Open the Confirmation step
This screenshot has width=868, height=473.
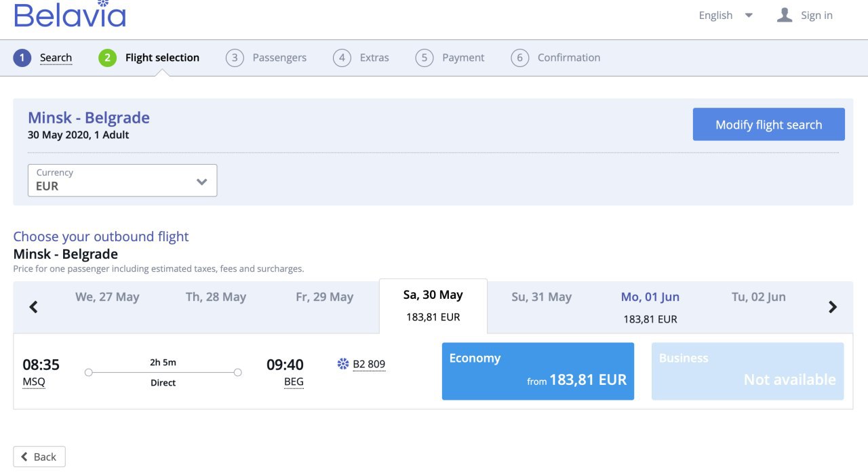click(569, 58)
